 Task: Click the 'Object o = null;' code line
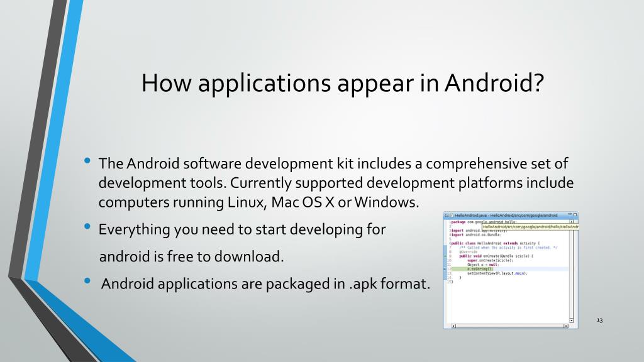483,265
